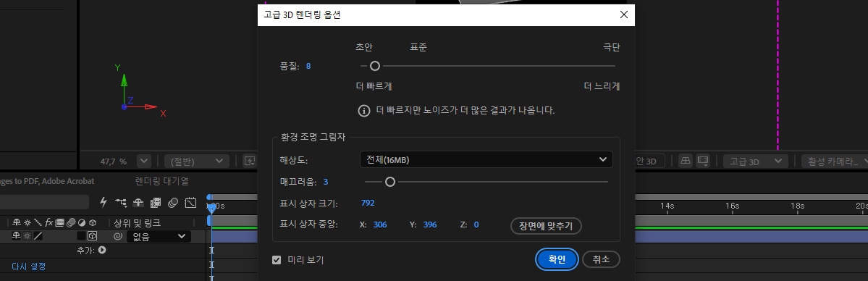Toggle the 미리 보기 preview checkbox
868x281 pixels.
point(277,259)
